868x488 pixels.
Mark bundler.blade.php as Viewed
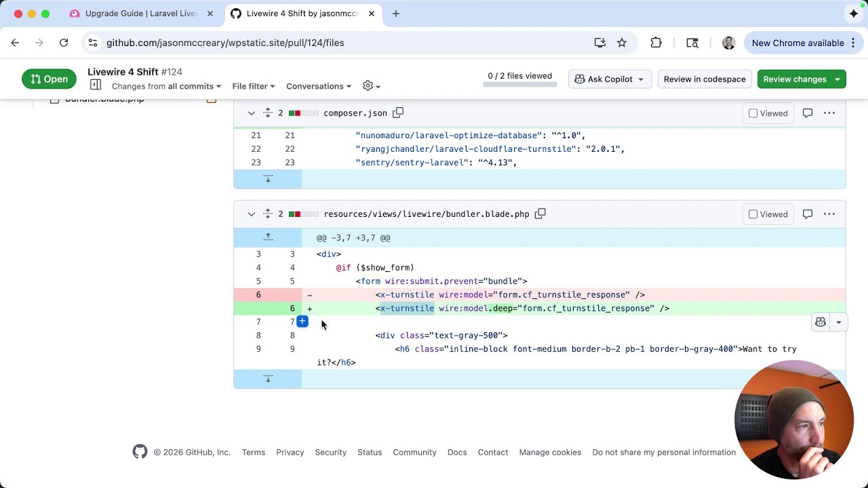point(768,214)
